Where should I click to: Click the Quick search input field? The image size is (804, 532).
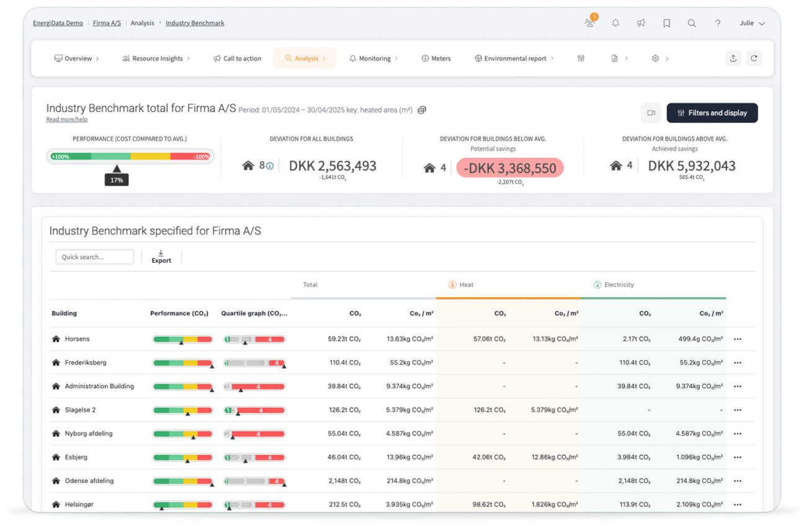(94, 257)
